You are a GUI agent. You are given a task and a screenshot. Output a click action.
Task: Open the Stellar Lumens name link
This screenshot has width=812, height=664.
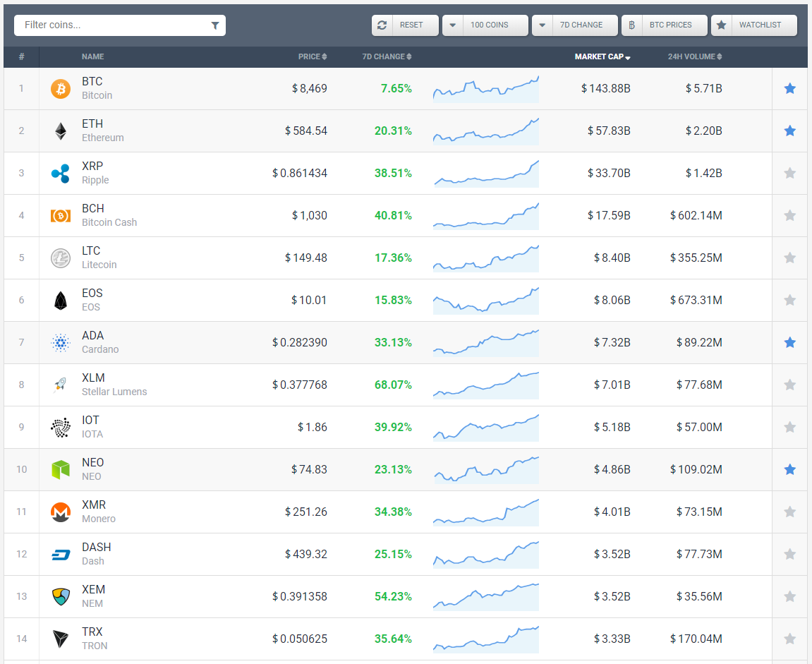pyautogui.click(x=114, y=392)
